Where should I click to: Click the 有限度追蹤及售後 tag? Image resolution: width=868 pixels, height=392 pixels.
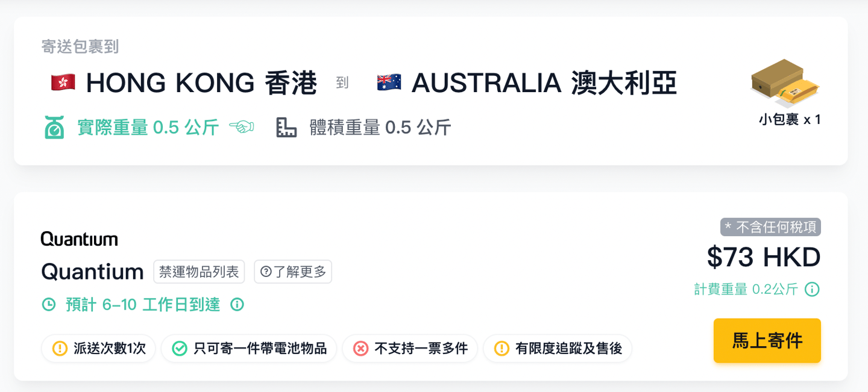pos(558,349)
